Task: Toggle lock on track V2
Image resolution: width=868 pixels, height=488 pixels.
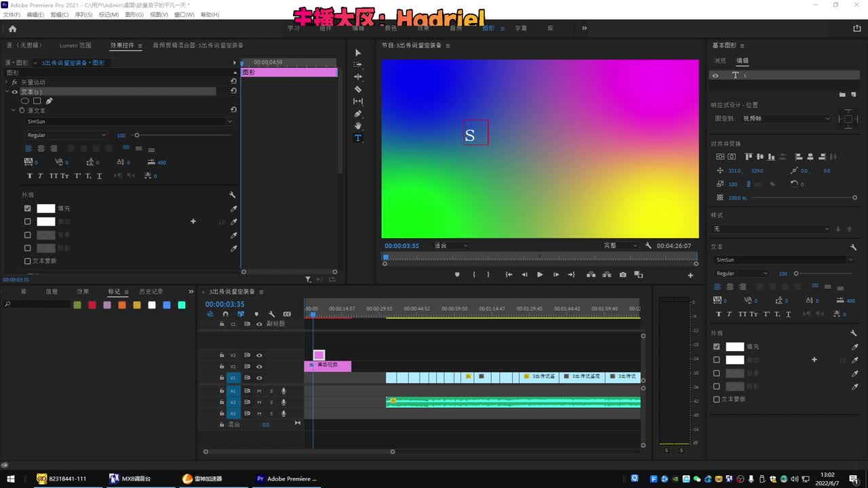Action: [221, 367]
